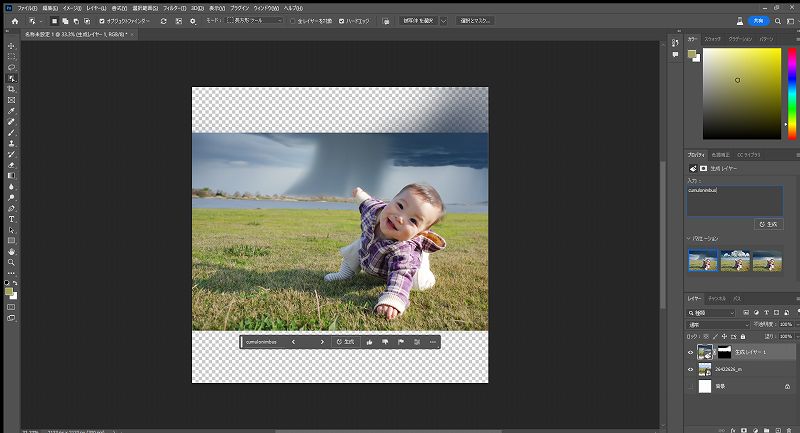This screenshot has height=433, width=800.
Task: Click the 被写体を選択 button
Action: click(418, 21)
